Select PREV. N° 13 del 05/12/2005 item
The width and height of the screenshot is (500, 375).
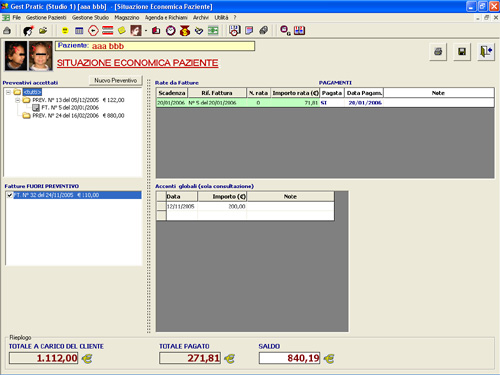(78, 100)
